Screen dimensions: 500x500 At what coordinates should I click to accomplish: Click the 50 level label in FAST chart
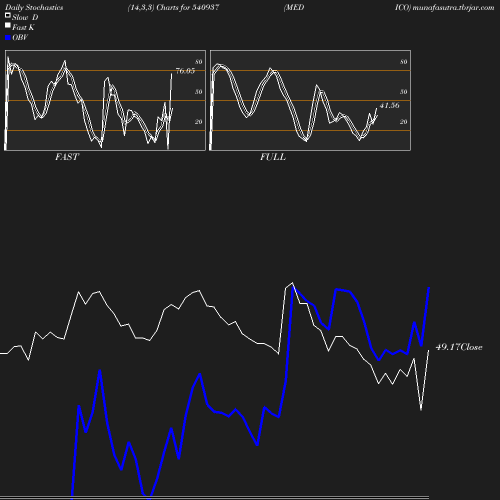[199, 92]
